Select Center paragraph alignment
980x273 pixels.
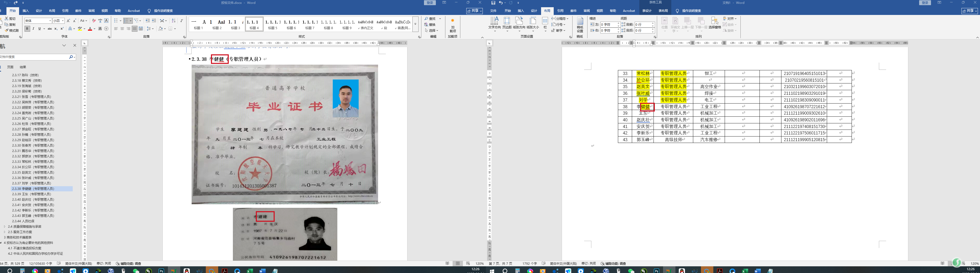click(122, 29)
